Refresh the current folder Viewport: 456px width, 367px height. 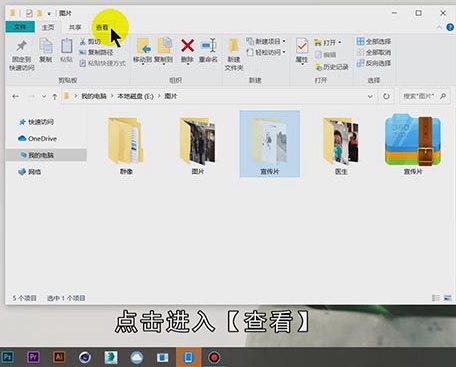point(386,96)
